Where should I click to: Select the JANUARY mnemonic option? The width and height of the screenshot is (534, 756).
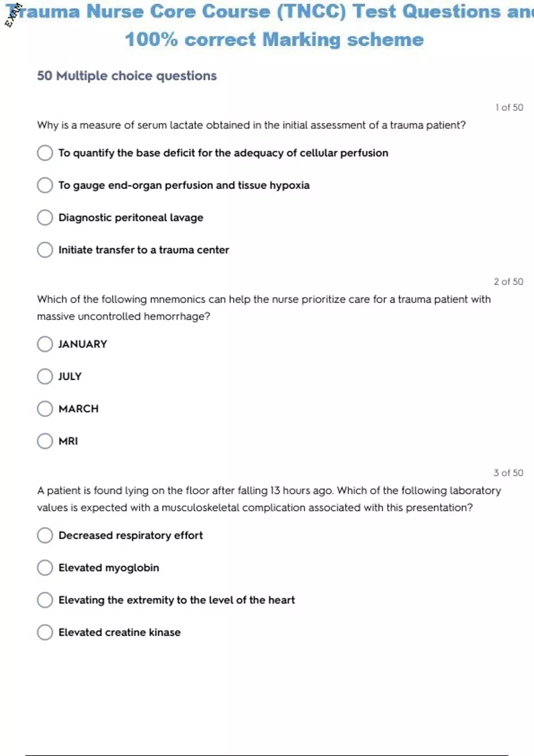click(45, 344)
